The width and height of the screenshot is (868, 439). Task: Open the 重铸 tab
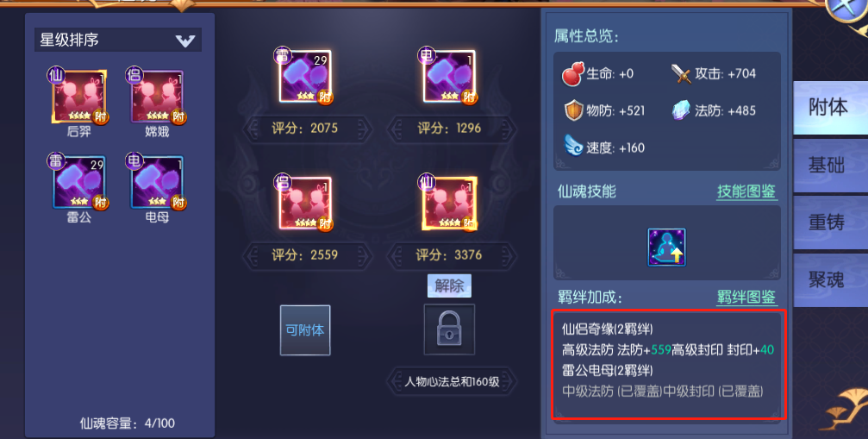[828, 223]
